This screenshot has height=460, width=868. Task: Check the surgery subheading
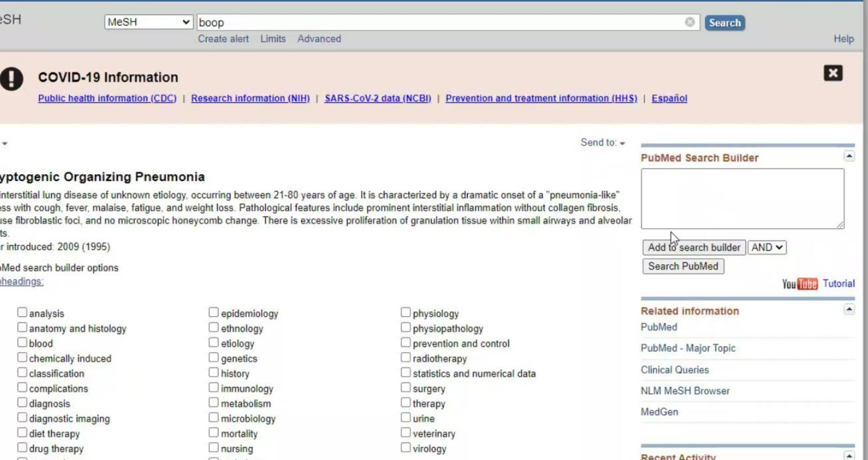[405, 388]
